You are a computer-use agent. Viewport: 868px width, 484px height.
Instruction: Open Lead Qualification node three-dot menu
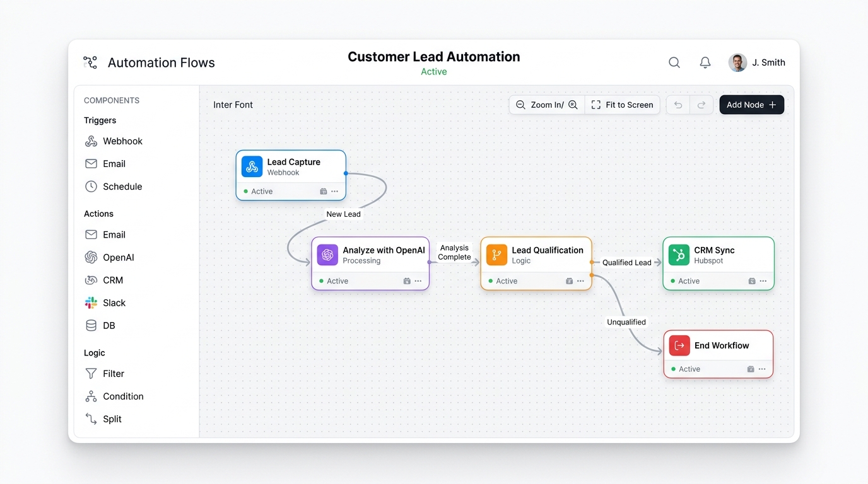click(x=580, y=281)
